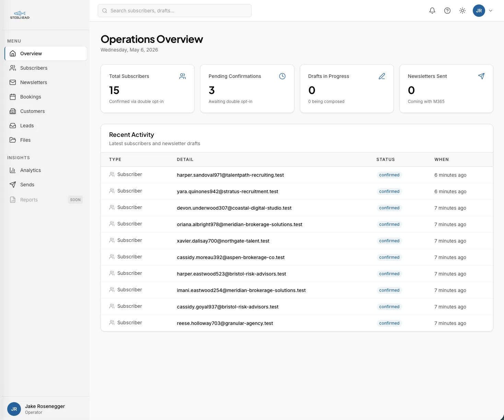Click the Subscribers people icon in sidebar

click(13, 68)
